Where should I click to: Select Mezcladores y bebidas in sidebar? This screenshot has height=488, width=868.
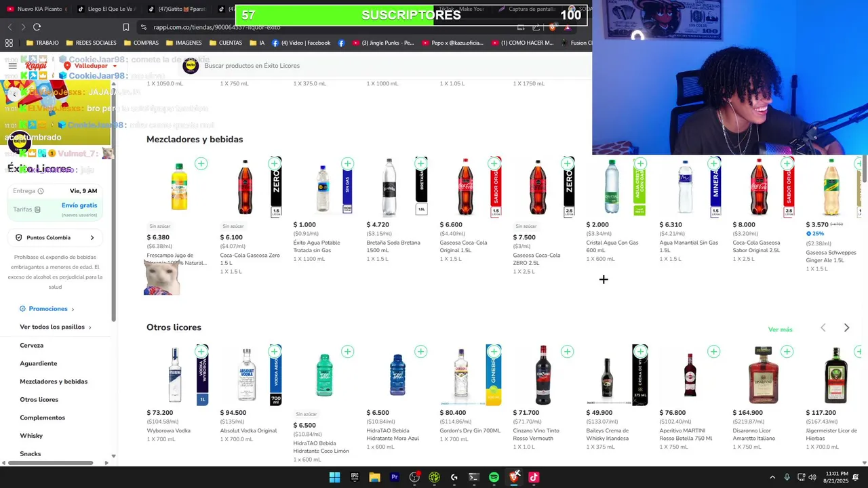[x=54, y=382]
